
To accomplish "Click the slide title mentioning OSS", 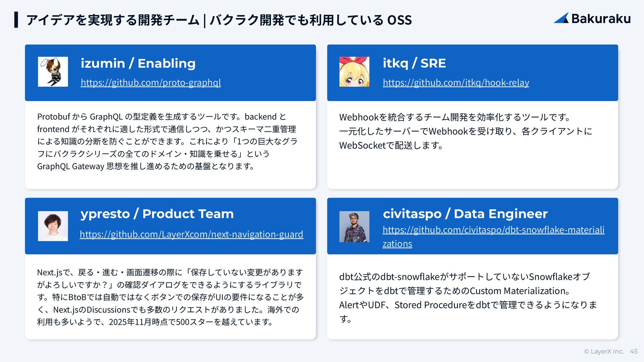I will [x=219, y=20].
